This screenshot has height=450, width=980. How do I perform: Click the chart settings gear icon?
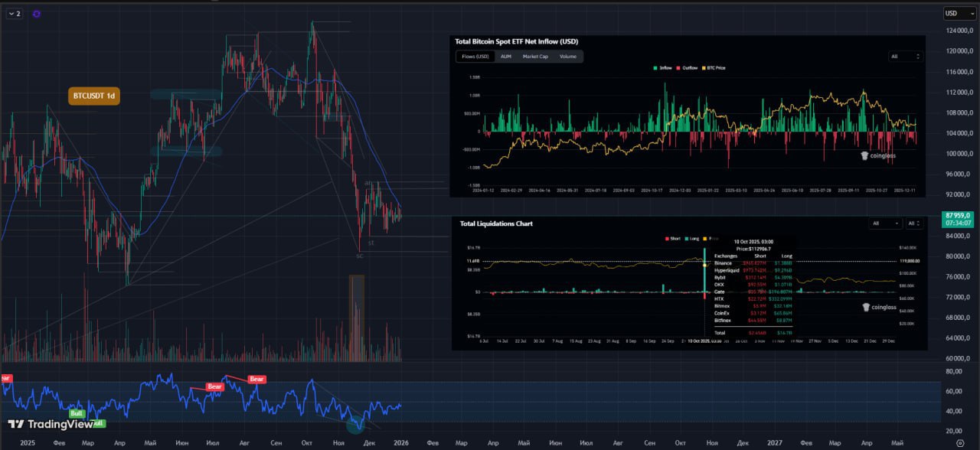click(x=960, y=443)
